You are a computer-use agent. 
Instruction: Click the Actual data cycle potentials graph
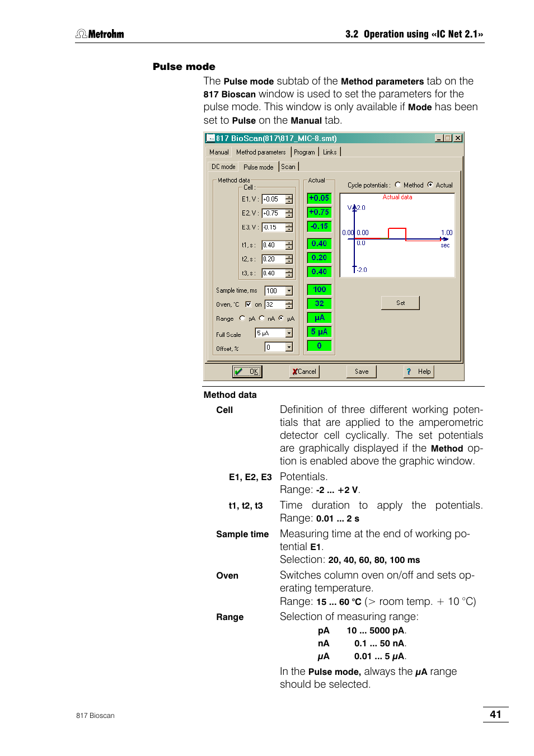397,236
